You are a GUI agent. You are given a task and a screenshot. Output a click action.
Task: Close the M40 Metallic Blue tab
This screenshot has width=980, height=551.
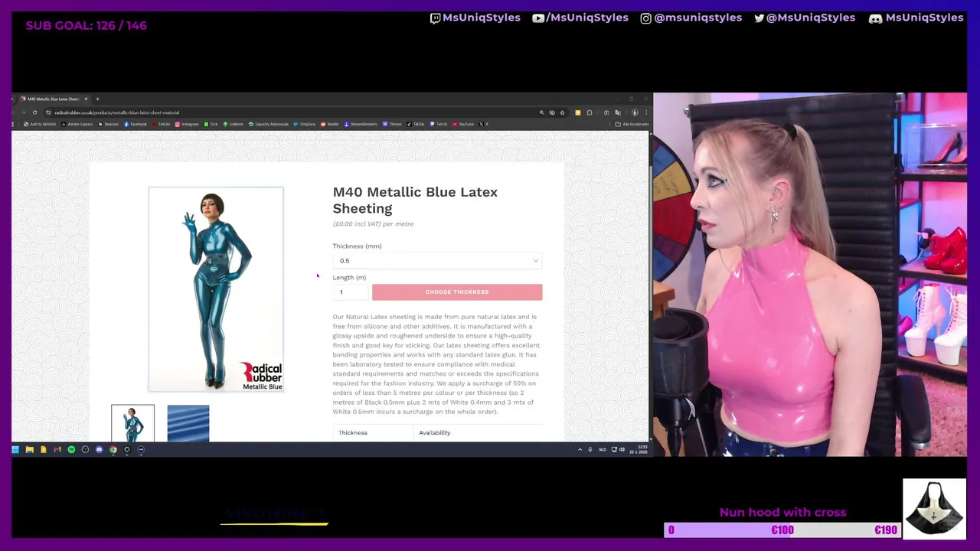click(x=86, y=99)
